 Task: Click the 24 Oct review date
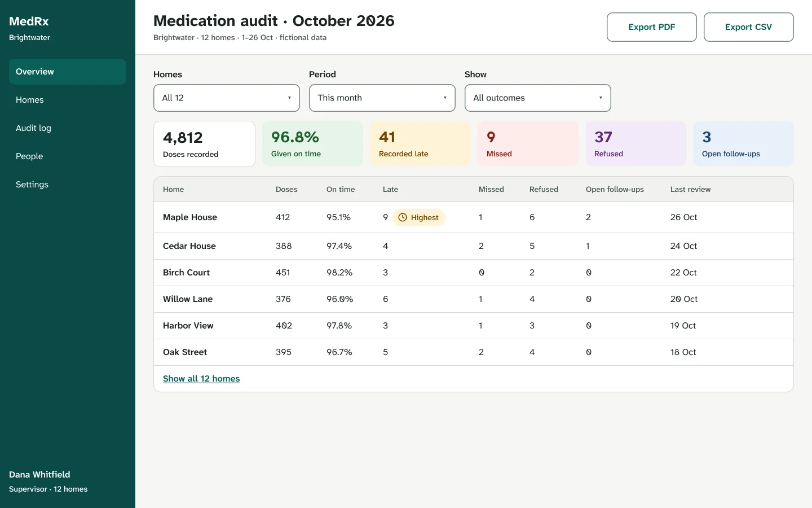click(x=683, y=246)
